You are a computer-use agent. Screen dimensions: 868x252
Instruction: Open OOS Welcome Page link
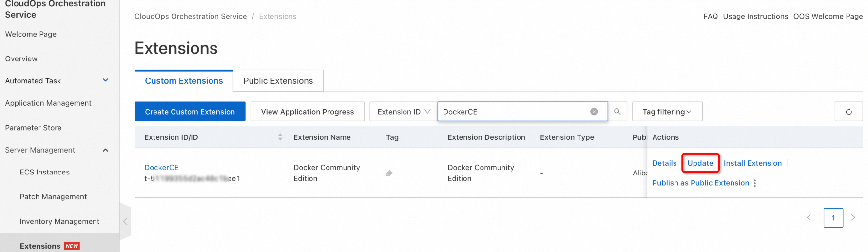(828, 16)
